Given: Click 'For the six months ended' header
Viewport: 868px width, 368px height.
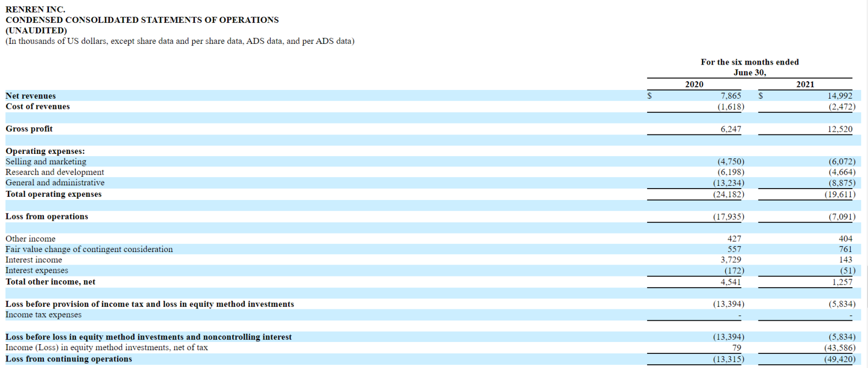Looking at the screenshot, I should 750,62.
